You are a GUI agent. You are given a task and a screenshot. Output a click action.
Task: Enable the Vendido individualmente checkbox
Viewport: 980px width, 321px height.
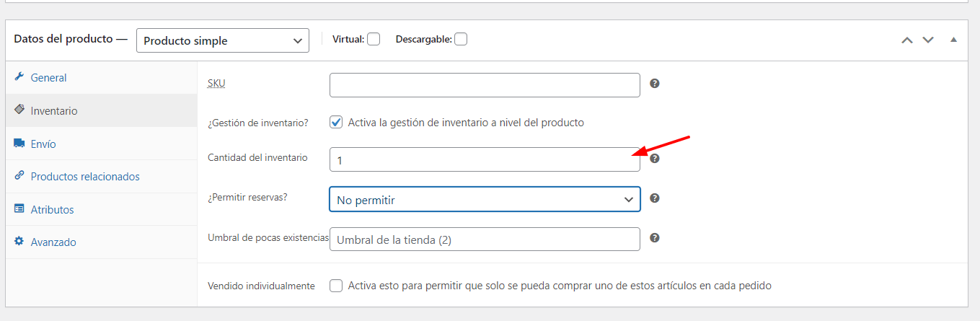[x=336, y=286]
